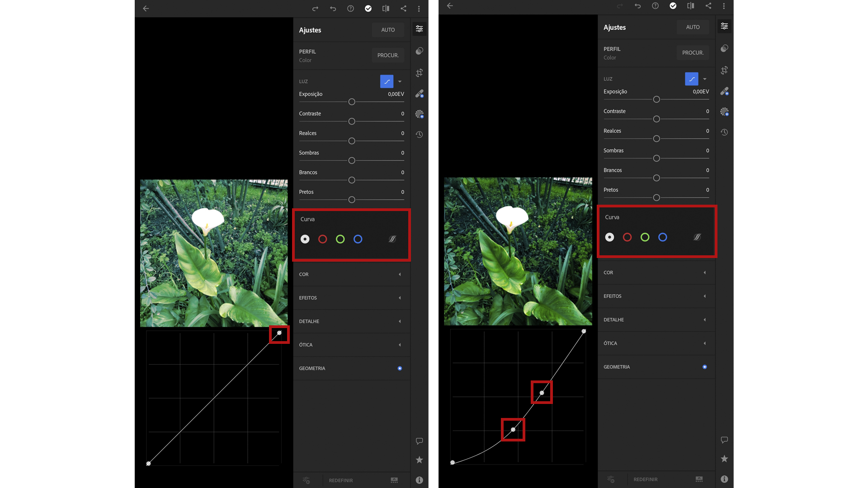Image resolution: width=868 pixels, height=488 pixels.
Task: Expand EFEITOS section in right screenshot
Action: [656, 296]
